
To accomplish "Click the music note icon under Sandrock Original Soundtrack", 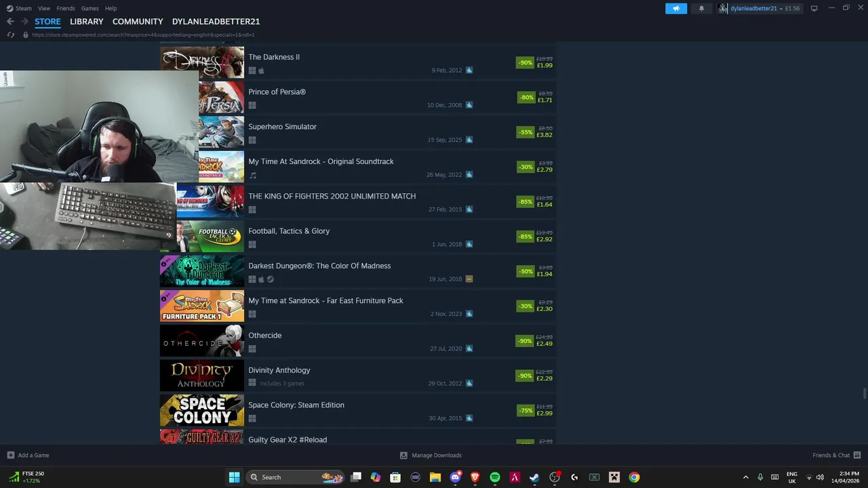I will 252,175.
